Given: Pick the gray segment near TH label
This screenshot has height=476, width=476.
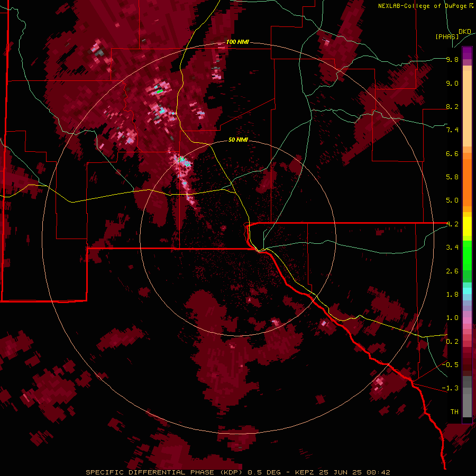Looking at the screenshot, I should [467, 405].
